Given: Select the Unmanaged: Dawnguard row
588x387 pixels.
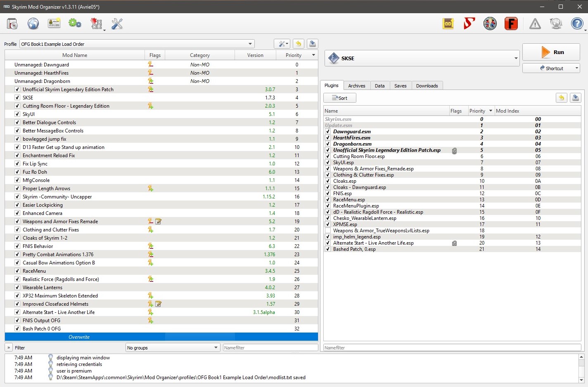Looking at the screenshot, I should 161,65.
